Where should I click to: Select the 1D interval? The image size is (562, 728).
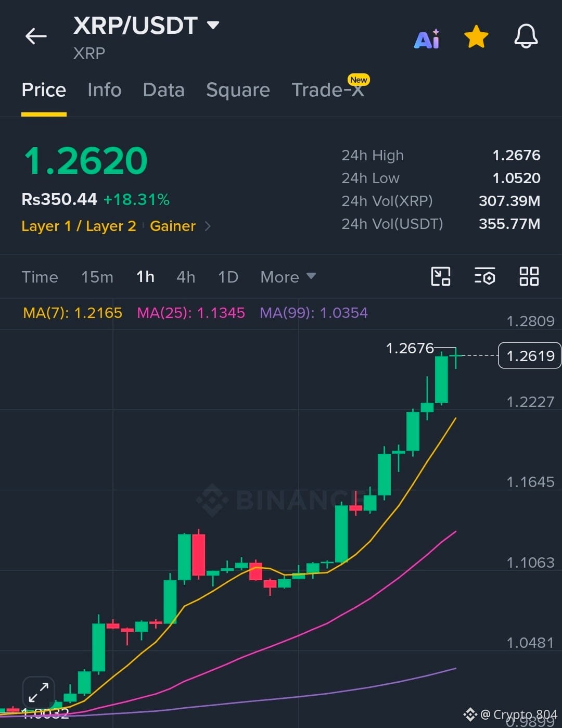tap(228, 277)
